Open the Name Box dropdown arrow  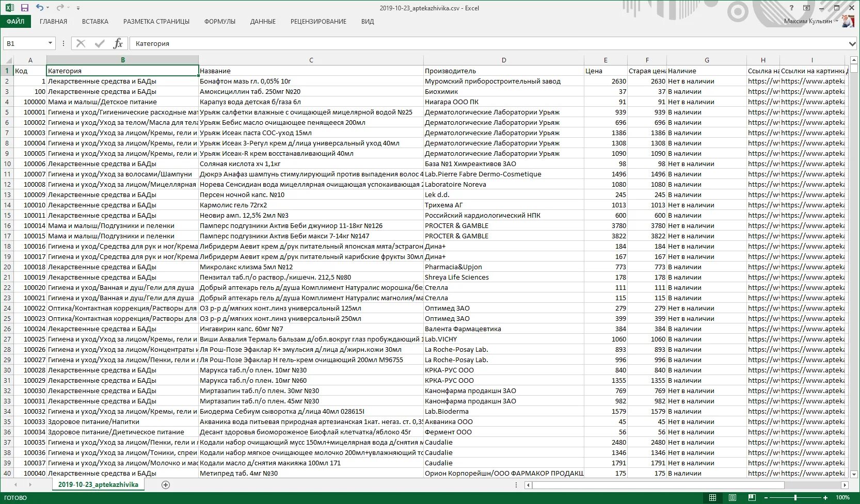pyautogui.click(x=50, y=43)
